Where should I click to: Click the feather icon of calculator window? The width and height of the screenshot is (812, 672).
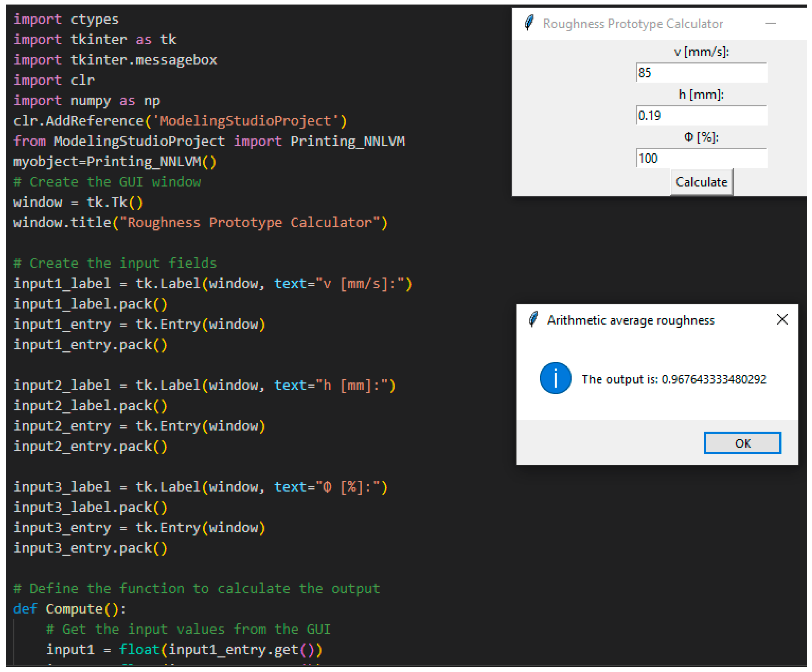529,23
